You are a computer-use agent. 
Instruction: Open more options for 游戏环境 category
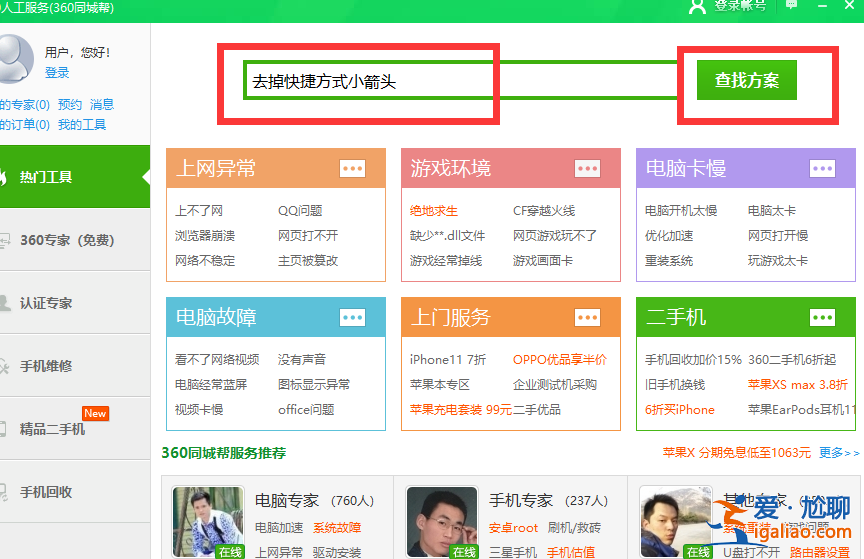587,168
